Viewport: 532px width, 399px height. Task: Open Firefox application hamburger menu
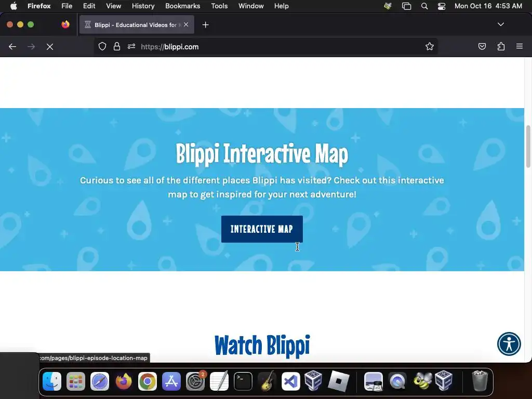tap(520, 46)
